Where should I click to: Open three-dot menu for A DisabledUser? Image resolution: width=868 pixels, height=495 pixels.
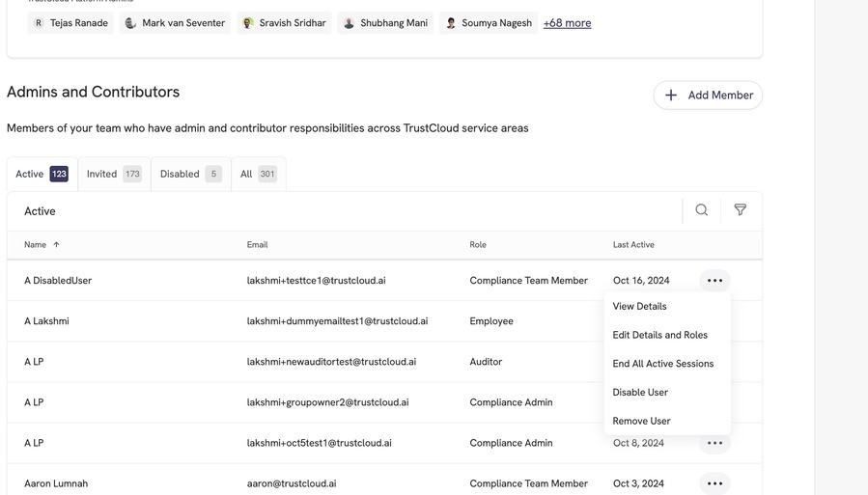click(714, 281)
